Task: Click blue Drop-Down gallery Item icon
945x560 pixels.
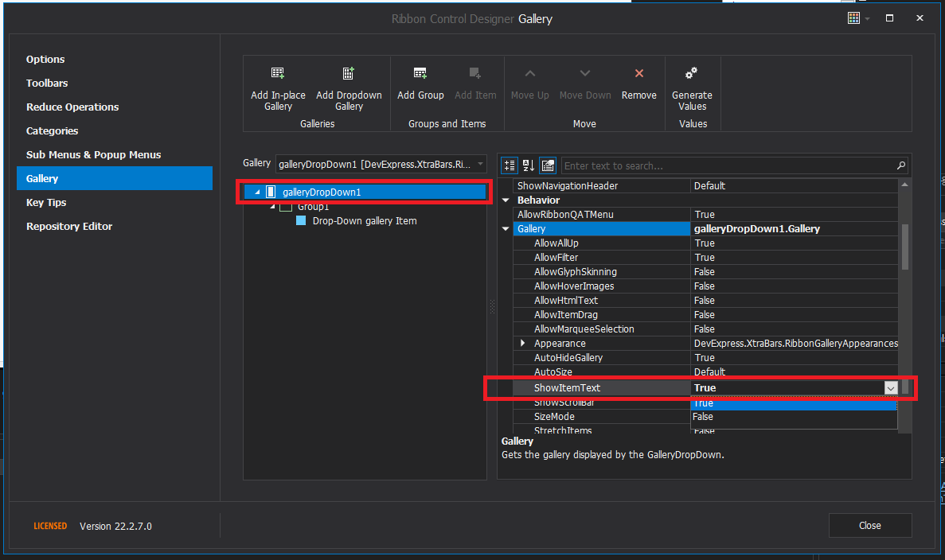Action: (x=301, y=221)
